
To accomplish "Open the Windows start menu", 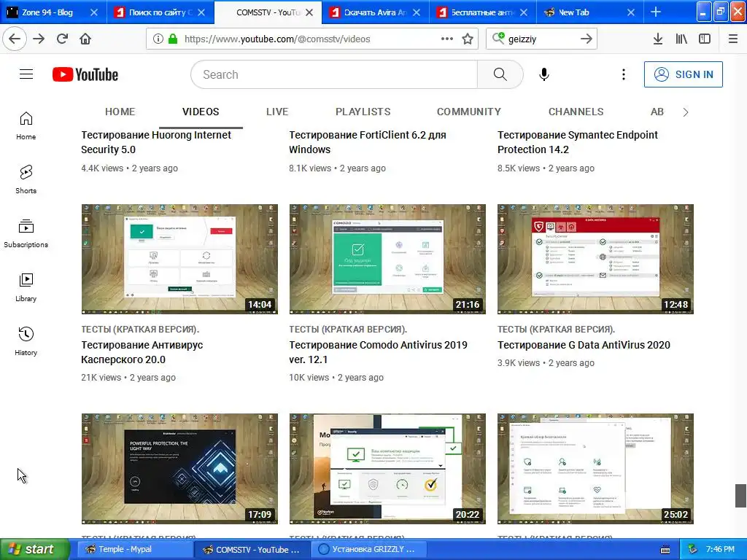I will pyautogui.click(x=35, y=549).
